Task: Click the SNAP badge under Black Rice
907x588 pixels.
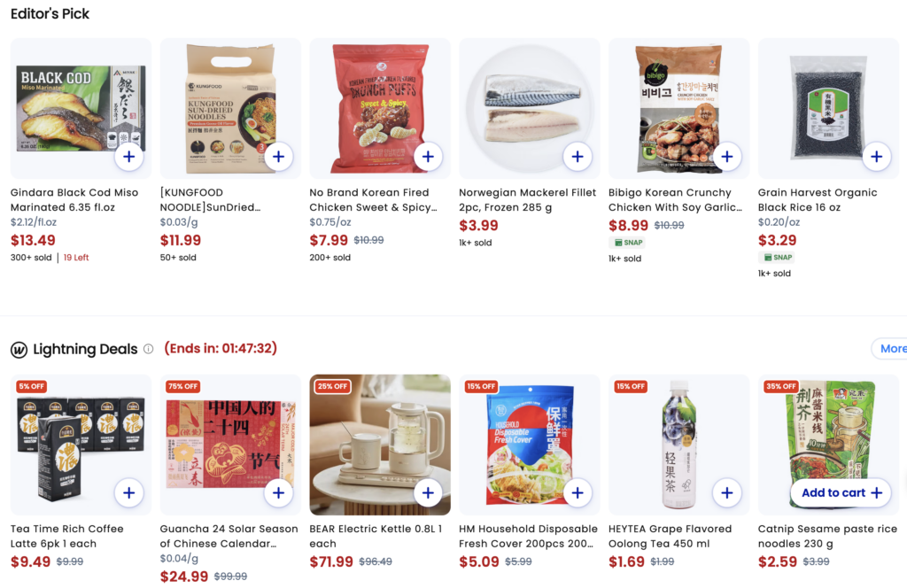Action: coord(778,258)
